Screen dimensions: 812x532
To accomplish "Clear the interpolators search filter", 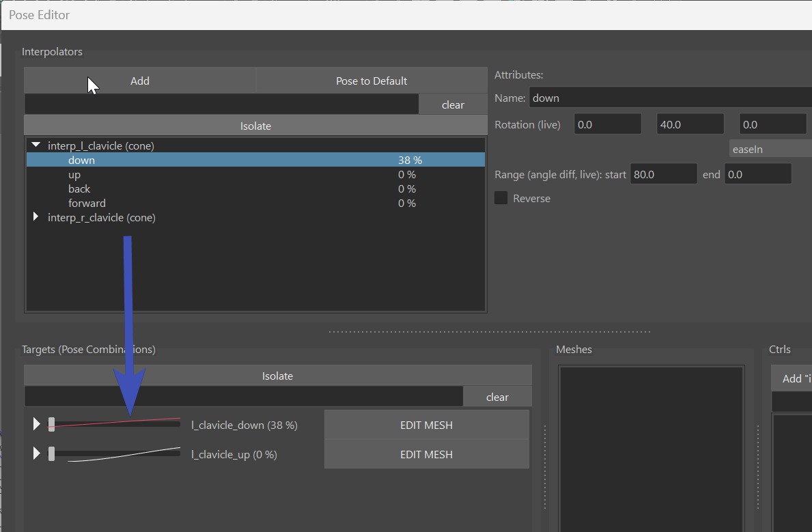I will click(x=453, y=104).
